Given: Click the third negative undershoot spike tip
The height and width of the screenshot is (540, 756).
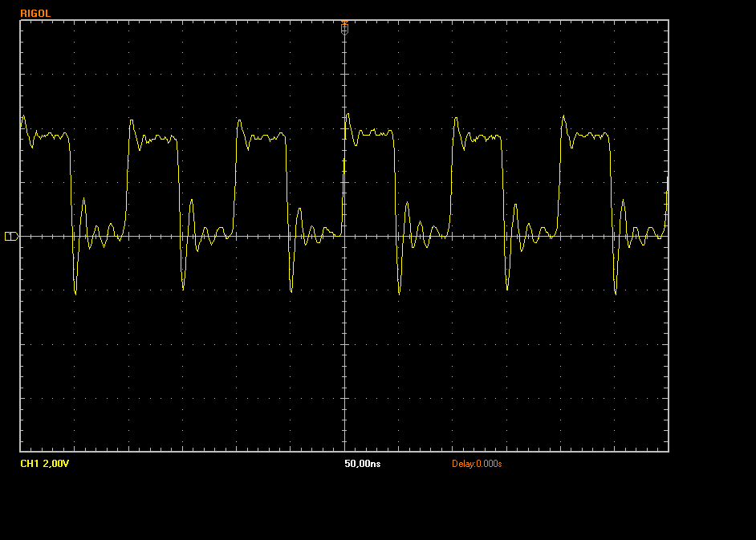Looking at the screenshot, I should 291,291.
